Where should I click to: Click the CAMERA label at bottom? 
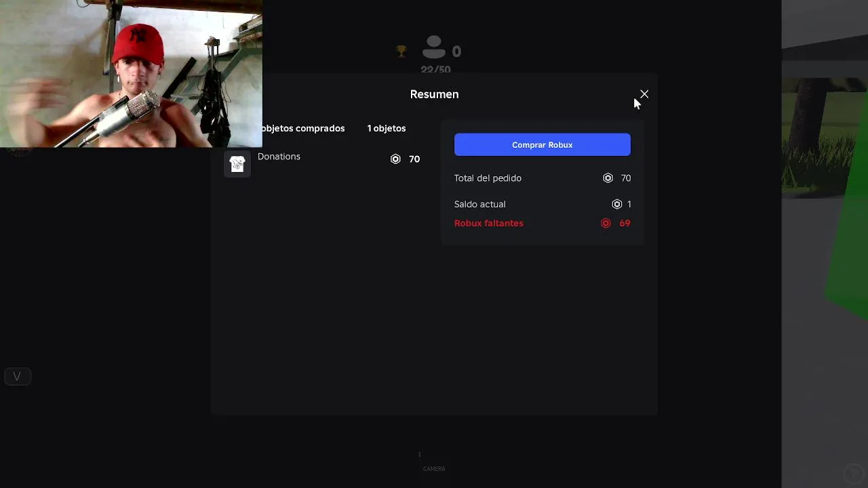tap(434, 468)
